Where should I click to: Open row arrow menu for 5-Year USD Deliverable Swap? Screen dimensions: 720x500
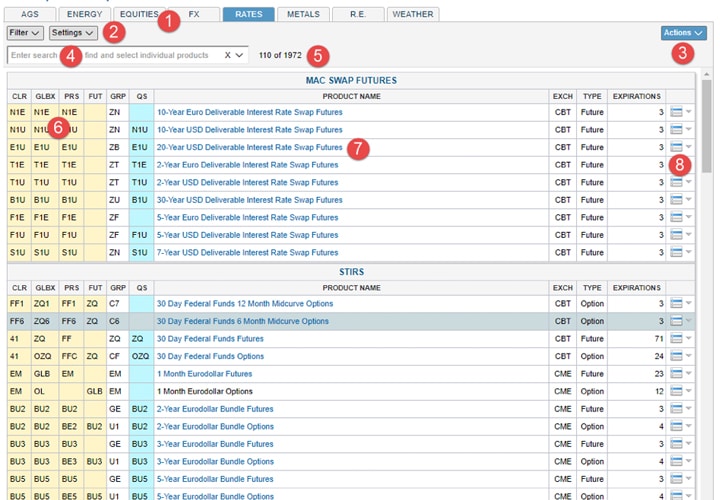pos(689,234)
